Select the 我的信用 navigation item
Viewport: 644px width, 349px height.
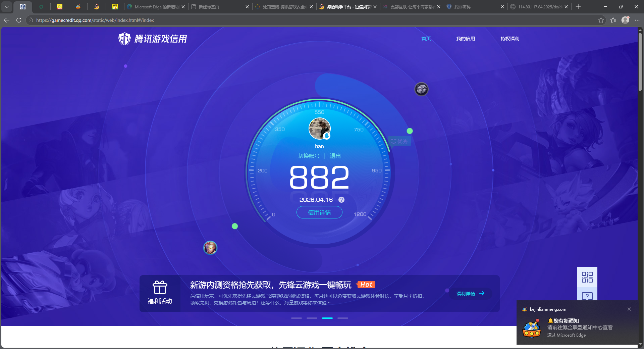[466, 39]
